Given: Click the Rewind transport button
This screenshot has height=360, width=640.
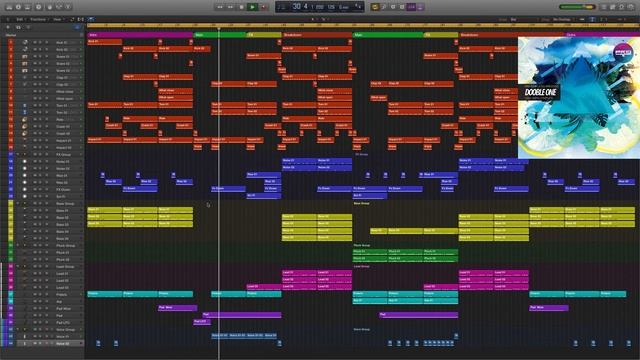Looking at the screenshot, I should [x=220, y=7].
